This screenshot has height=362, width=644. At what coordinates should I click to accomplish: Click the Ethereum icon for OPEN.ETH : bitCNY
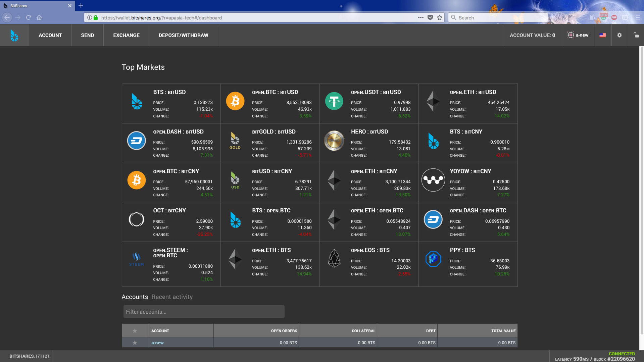coord(334,180)
